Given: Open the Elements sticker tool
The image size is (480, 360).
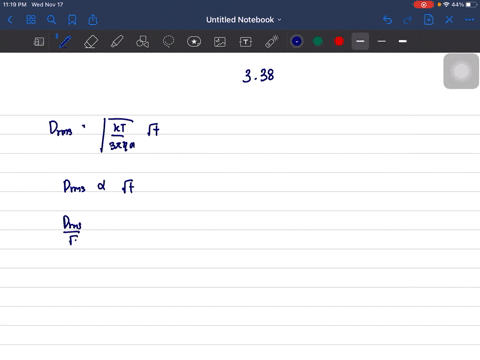Looking at the screenshot, I should pyautogui.click(x=194, y=42).
